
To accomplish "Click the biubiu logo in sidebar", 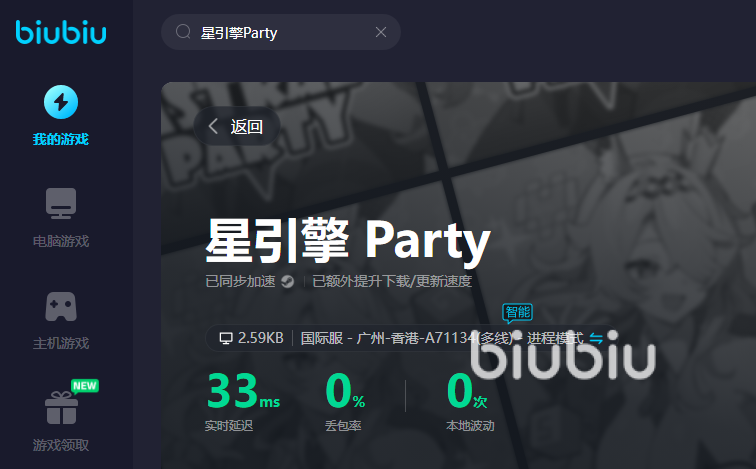I will (61, 32).
